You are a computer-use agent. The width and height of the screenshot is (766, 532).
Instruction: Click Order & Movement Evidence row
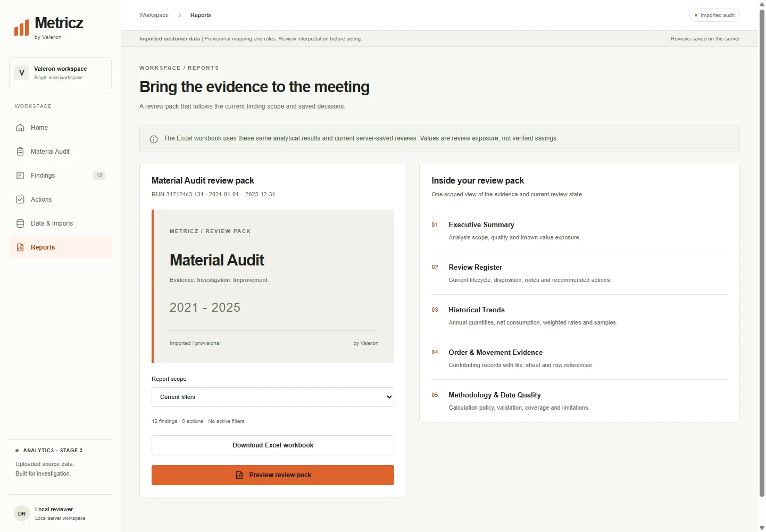[x=579, y=359]
